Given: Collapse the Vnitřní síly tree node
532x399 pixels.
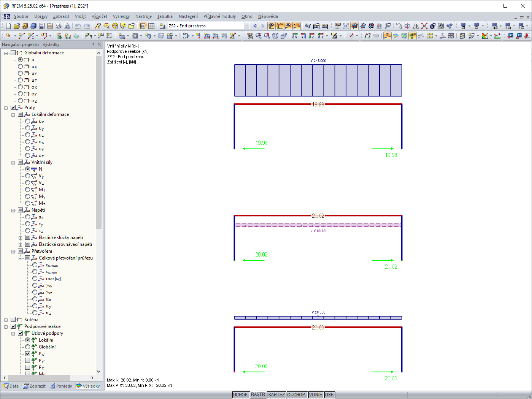Looking at the screenshot, I should [13, 162].
